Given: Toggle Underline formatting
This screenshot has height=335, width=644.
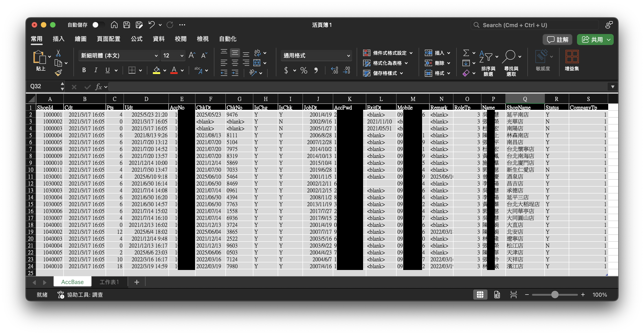Looking at the screenshot, I should 107,70.
